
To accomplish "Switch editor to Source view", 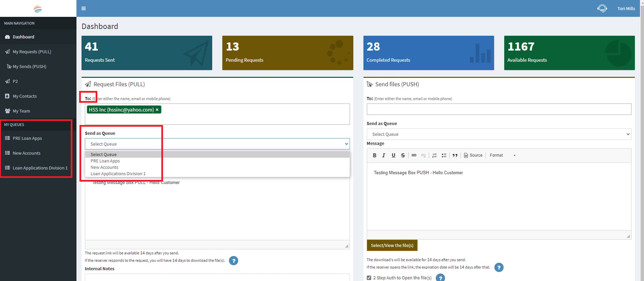I will (x=473, y=155).
